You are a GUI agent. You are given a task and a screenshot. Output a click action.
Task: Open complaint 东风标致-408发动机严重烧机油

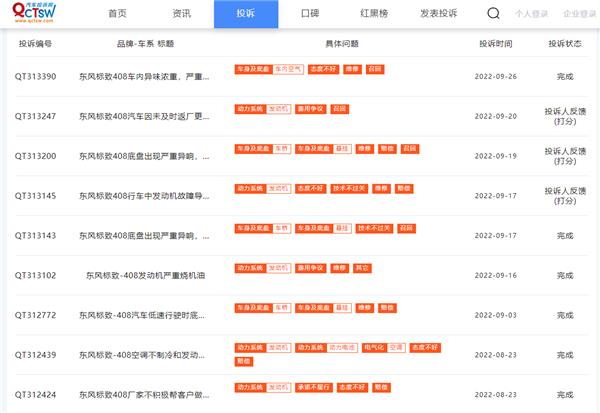point(145,276)
